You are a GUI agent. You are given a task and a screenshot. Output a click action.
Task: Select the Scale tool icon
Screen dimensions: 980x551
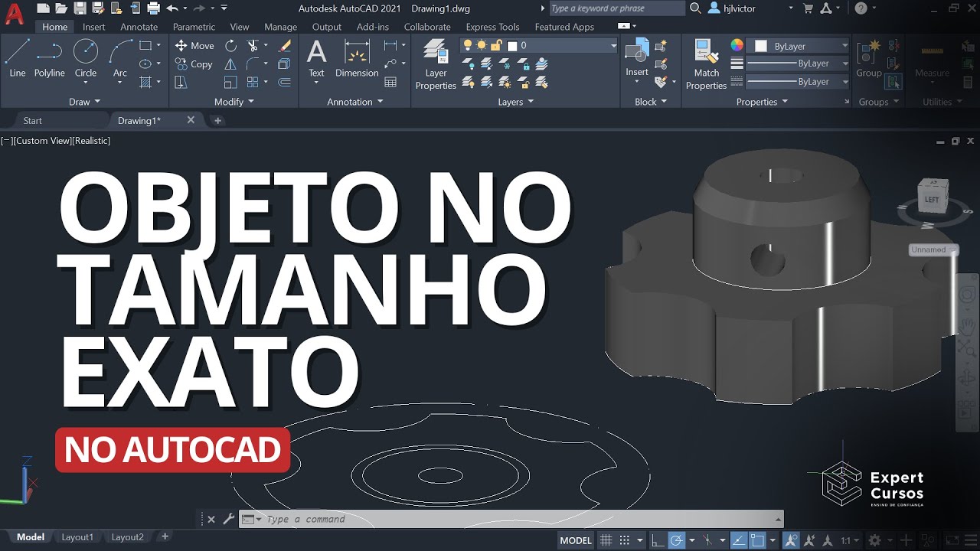pos(230,82)
